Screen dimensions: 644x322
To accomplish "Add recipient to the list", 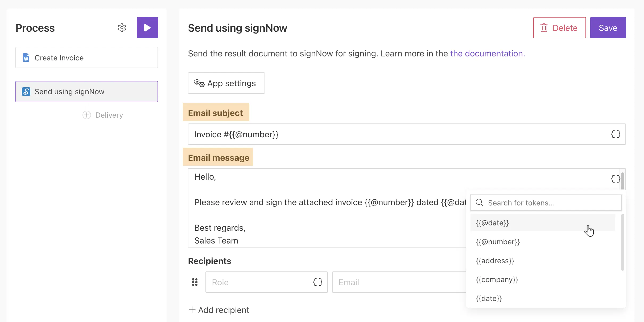I will [x=219, y=310].
